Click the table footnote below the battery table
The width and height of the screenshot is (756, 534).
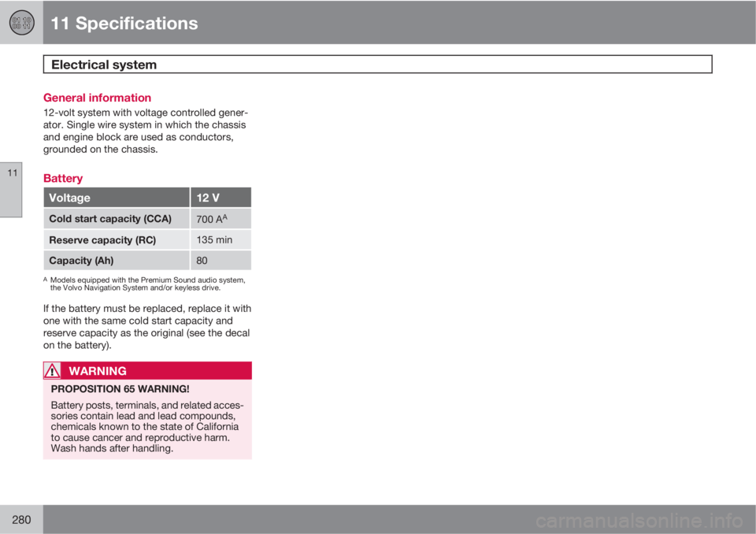pyautogui.click(x=147, y=283)
